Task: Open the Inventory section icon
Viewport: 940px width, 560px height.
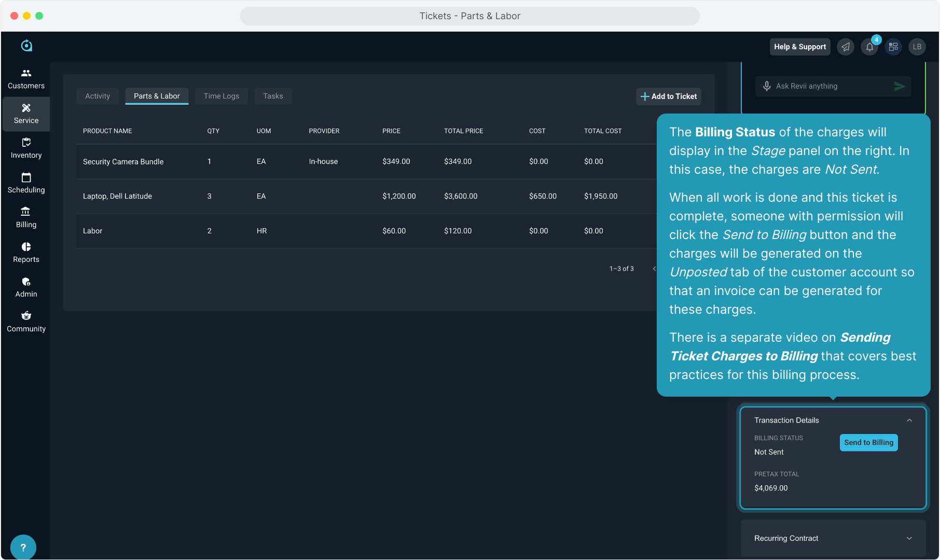Action: point(26,143)
